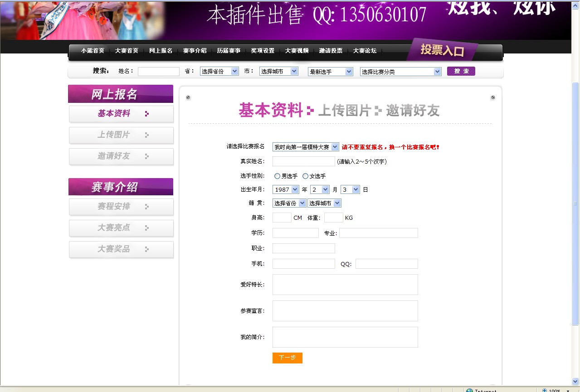Open the 我时尚第一届模特大赛 contest dropdown
This screenshot has height=392, width=580.
(306, 147)
